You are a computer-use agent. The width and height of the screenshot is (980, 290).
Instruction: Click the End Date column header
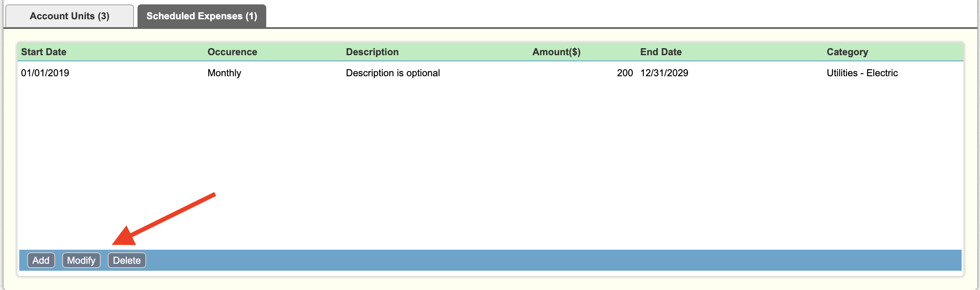pos(661,52)
